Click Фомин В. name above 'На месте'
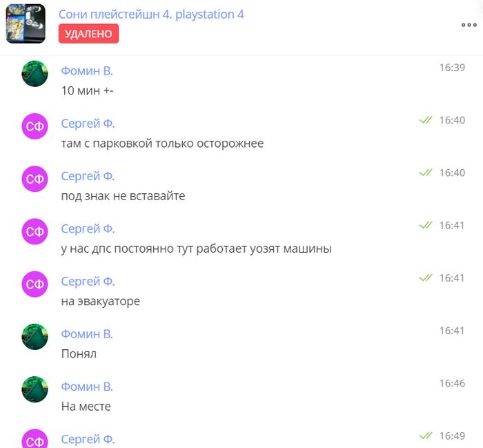Image resolution: width=483 pixels, height=448 pixels. click(x=87, y=387)
